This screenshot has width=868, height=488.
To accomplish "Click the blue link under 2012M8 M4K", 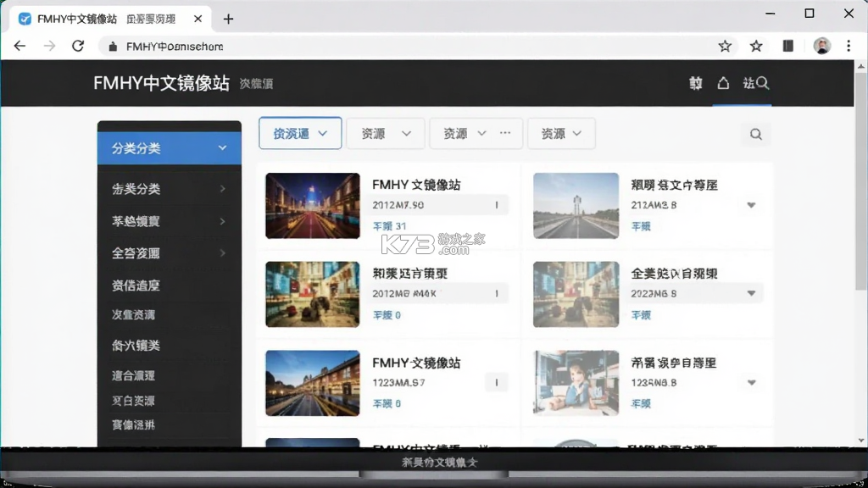I will [387, 315].
